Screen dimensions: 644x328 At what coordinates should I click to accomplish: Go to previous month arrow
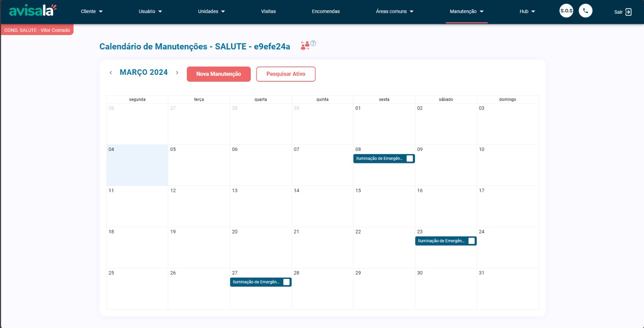coord(111,72)
